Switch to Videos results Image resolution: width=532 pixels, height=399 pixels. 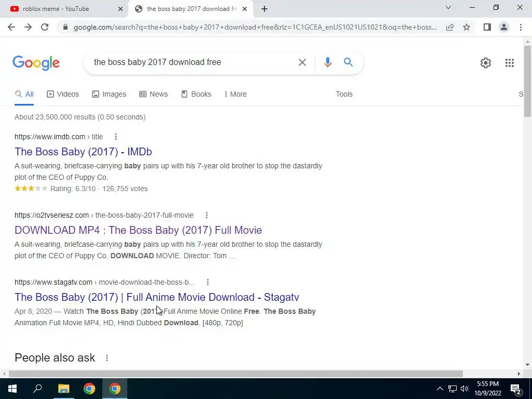tap(63, 94)
